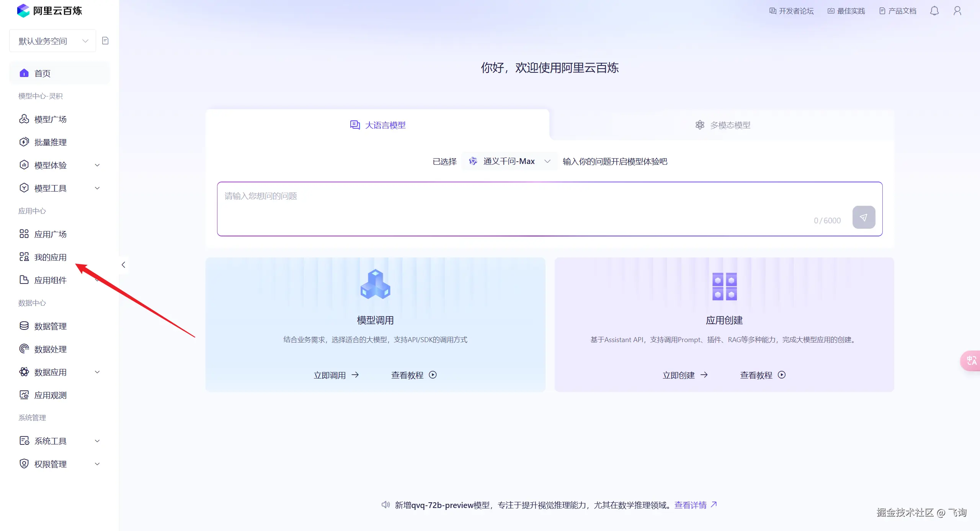Screen dimensions: 980x531
Task: Click the play icon for 模型调用 tutorial
Action: (433, 375)
